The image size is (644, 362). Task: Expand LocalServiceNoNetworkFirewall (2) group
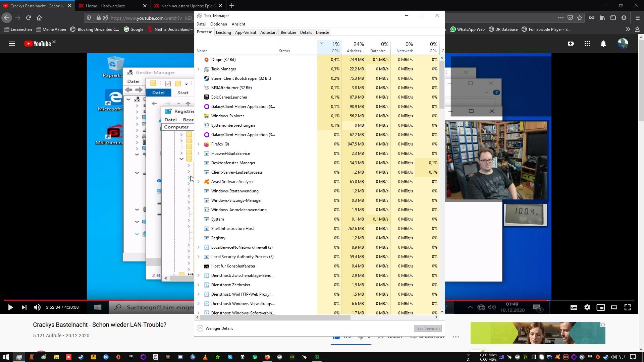coord(199,247)
